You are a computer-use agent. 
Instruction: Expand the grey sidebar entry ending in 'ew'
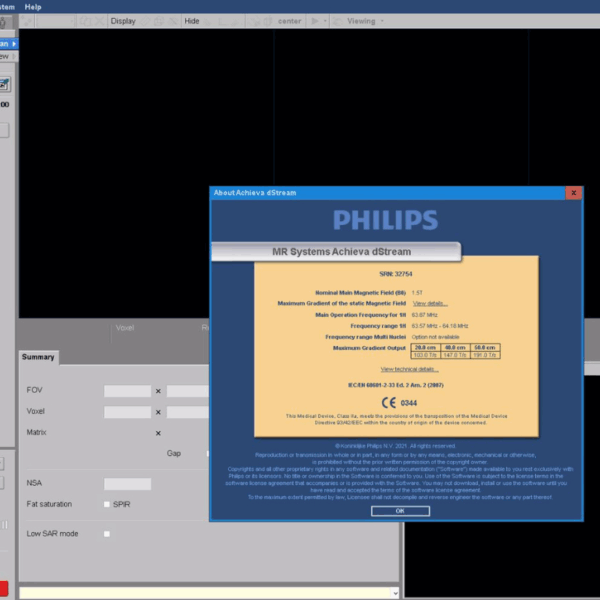click(8, 57)
